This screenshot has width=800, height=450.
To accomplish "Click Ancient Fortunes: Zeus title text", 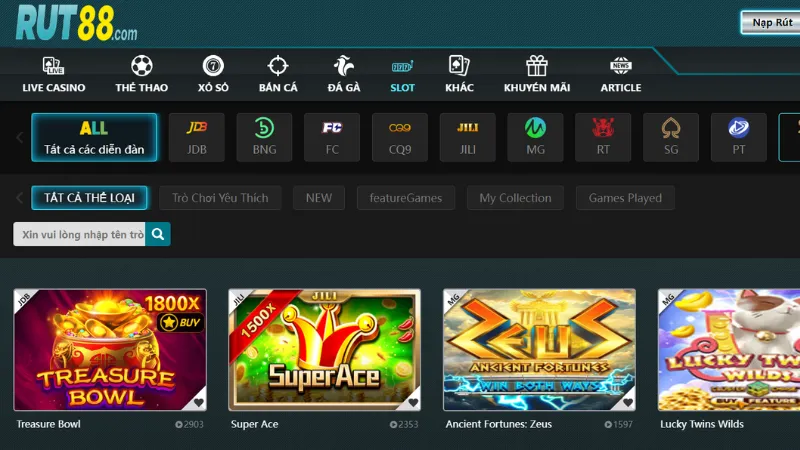I will coord(498,424).
